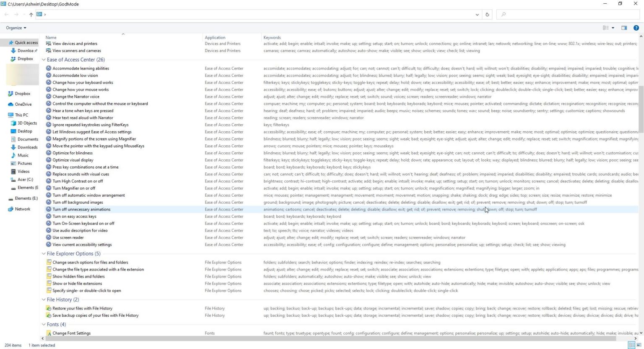
Task: Open the address bar history dropdown
Action: coord(477,14)
